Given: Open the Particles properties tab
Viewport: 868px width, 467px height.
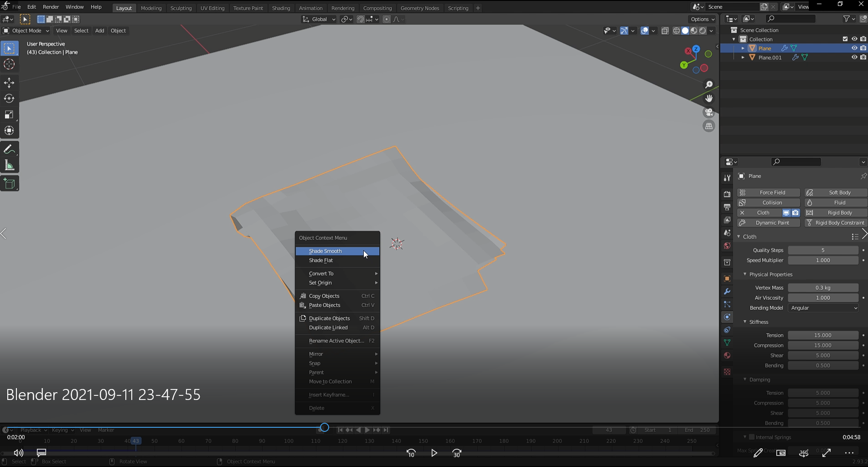Looking at the screenshot, I should tap(727, 304).
